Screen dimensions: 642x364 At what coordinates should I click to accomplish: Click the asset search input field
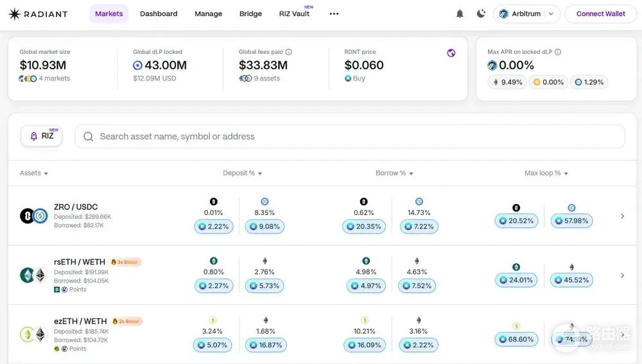pyautogui.click(x=350, y=136)
